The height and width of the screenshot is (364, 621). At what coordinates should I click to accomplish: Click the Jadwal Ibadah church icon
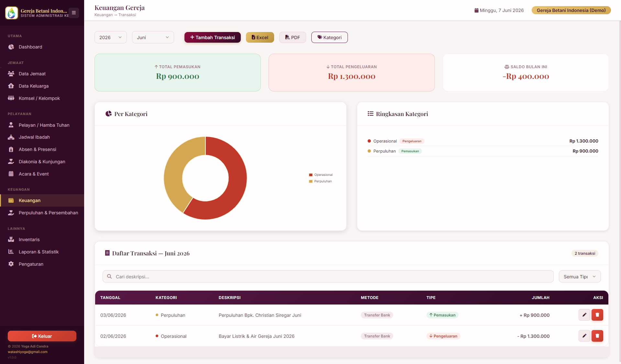click(11, 137)
